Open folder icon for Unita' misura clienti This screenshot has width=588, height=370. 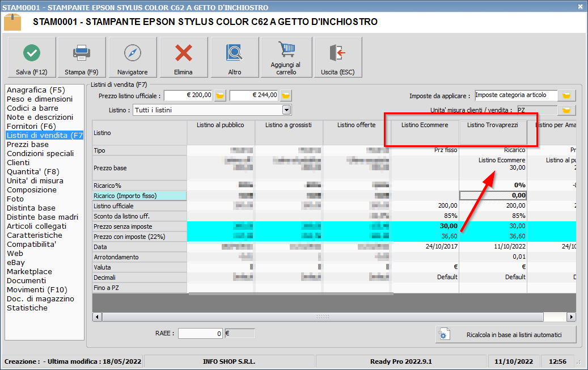(x=566, y=110)
